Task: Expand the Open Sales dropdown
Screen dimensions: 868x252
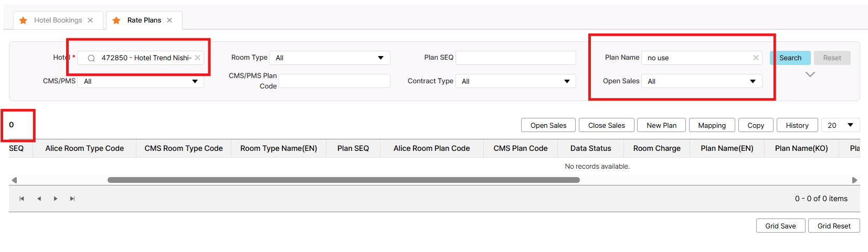Action: [753, 81]
